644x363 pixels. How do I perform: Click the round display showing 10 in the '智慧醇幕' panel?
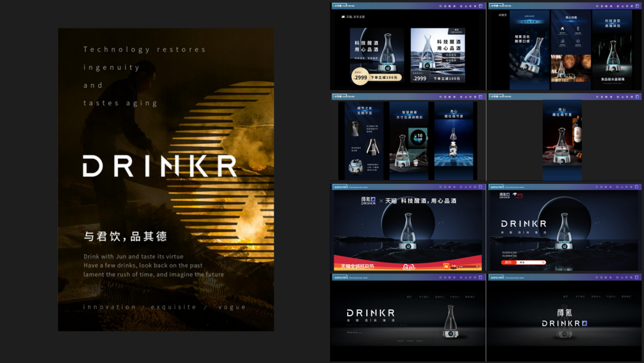(x=419, y=137)
